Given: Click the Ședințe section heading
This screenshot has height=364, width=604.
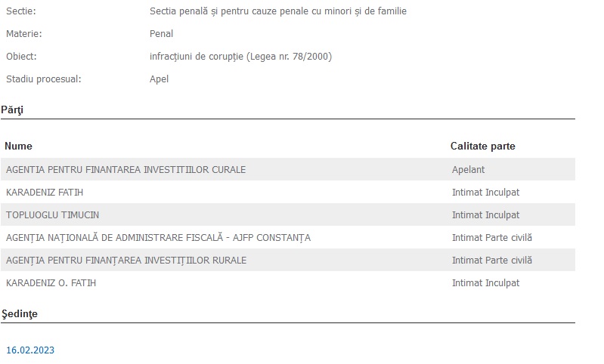Looking at the screenshot, I should [19, 313].
